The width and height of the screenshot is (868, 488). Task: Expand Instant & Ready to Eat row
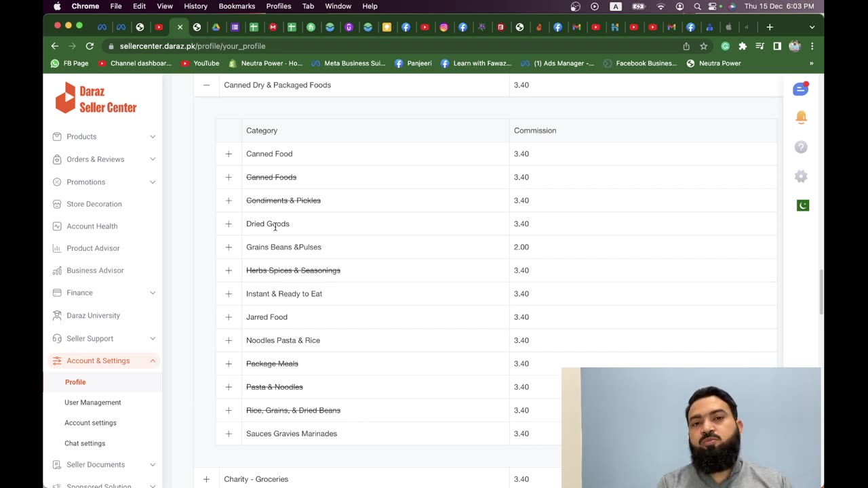pos(229,293)
